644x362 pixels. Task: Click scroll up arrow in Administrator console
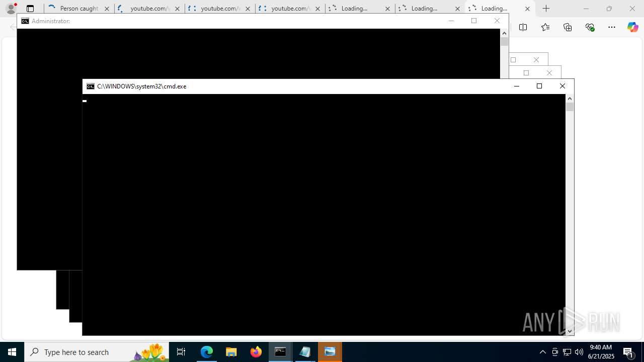point(505,33)
